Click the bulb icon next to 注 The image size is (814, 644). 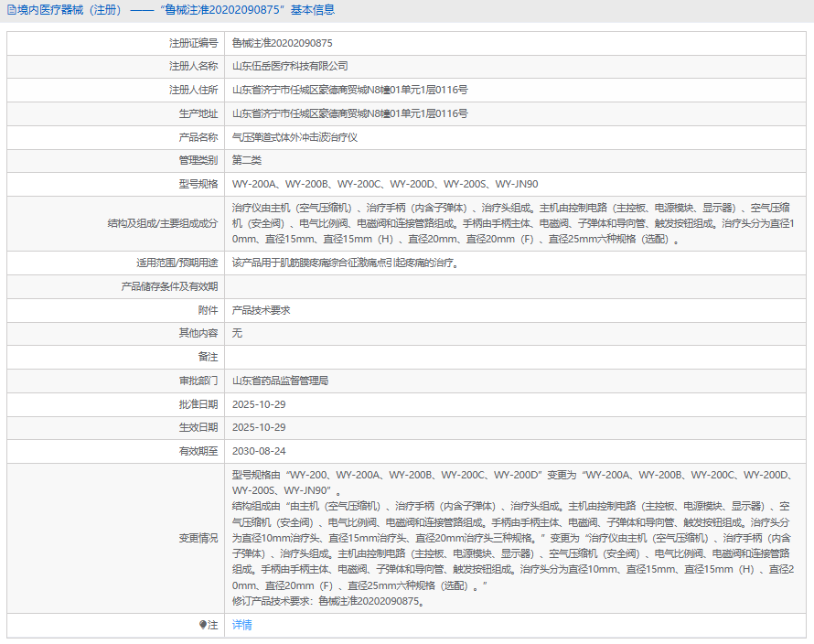203,625
